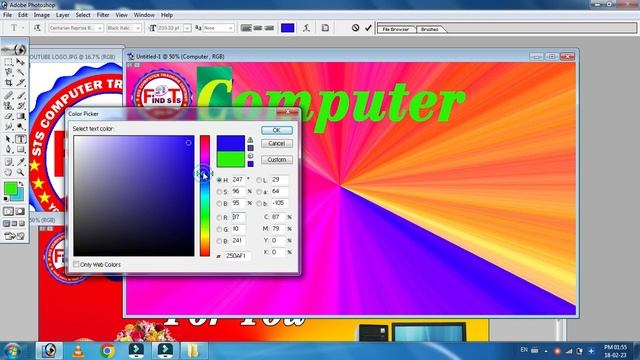Open the font style dropdown
The height and width of the screenshot is (360, 640).
138,28
